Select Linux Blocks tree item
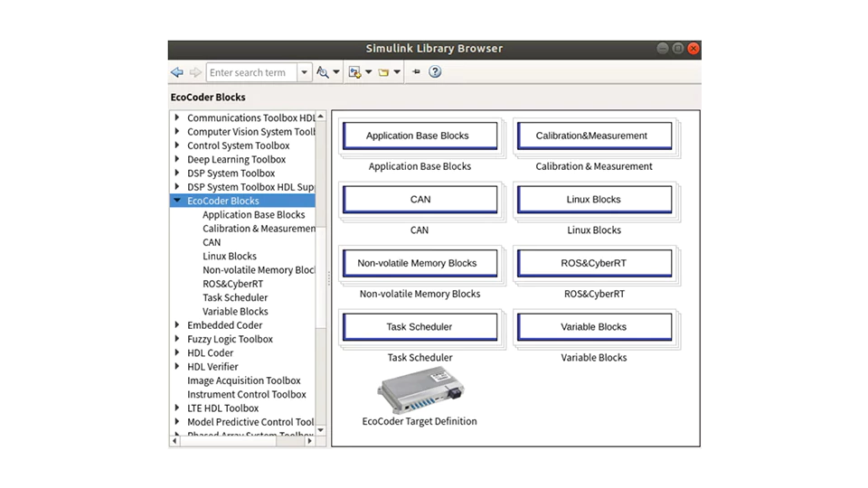The height and width of the screenshot is (488, 868). pyautogui.click(x=229, y=256)
